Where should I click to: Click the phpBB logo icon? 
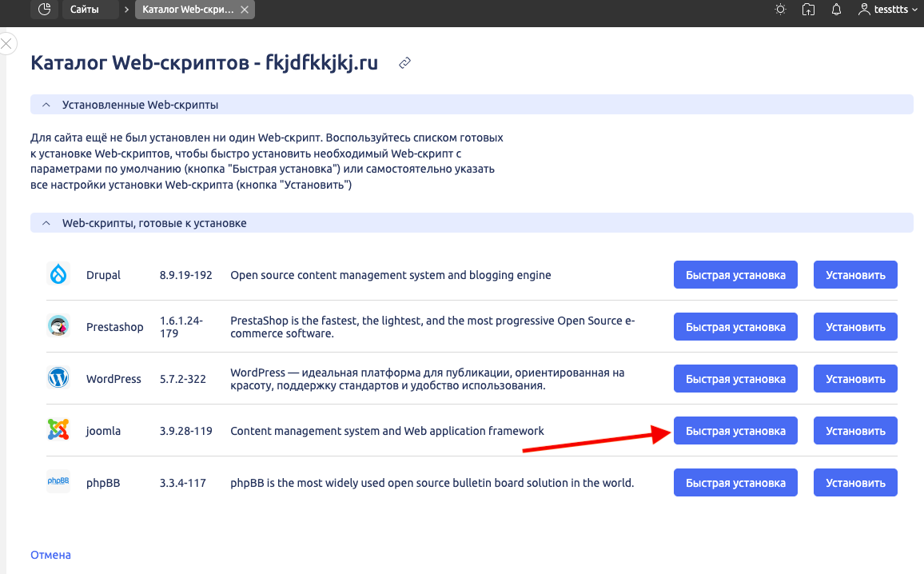[x=58, y=482]
